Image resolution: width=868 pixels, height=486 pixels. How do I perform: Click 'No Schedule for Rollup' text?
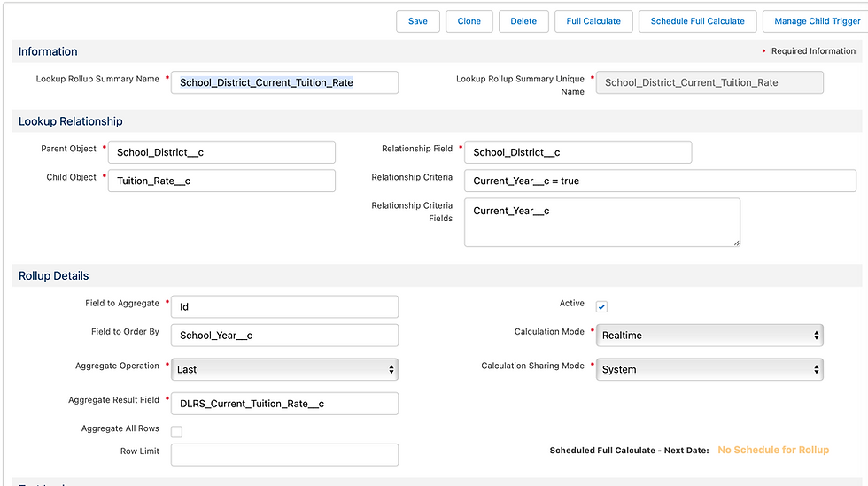(x=773, y=450)
